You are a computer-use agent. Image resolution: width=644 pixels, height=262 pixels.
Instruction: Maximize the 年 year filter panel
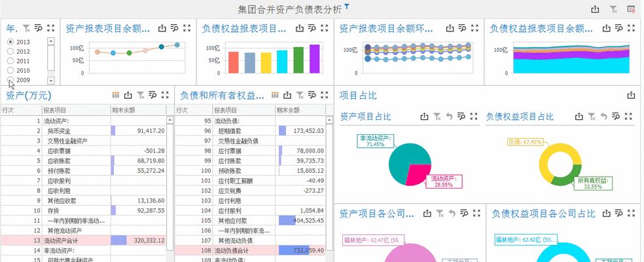coord(50,28)
